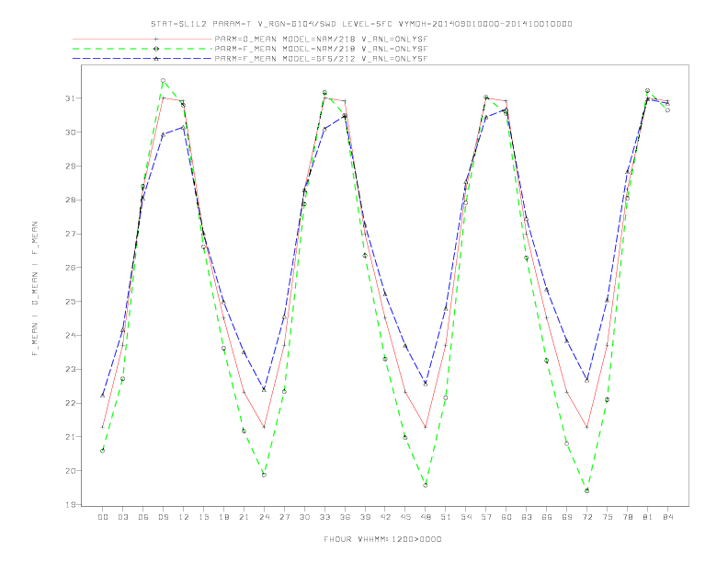Click the green circle data point at hour 84
The image size is (728, 563).
667,110
